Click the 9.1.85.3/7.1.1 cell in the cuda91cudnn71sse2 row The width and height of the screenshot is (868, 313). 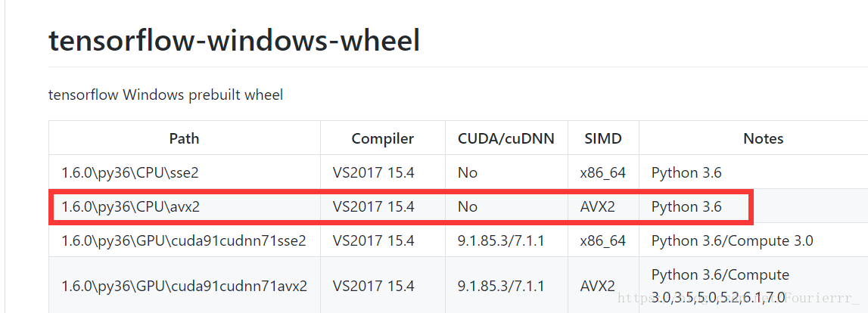pos(501,241)
